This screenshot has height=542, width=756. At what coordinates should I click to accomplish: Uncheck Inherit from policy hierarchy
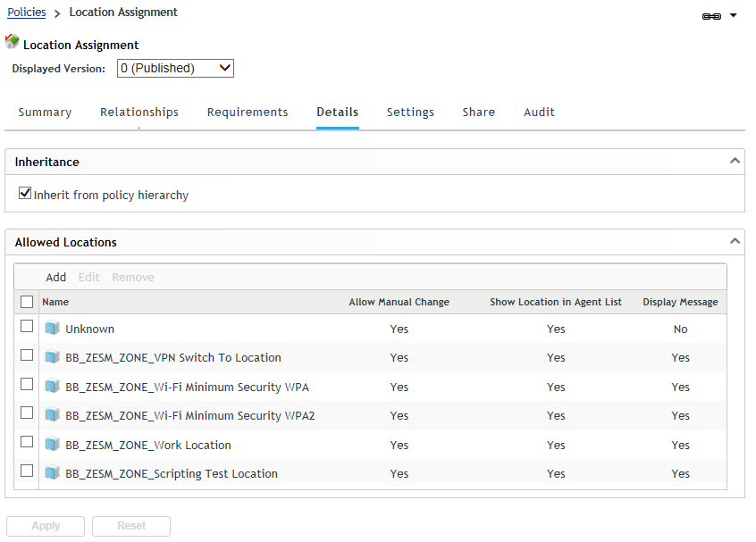point(25,193)
